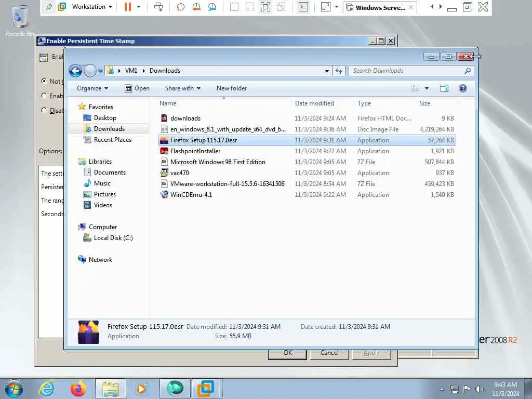Select WinCDEmu-4.1 application
532x399 pixels.
[x=307, y=194]
